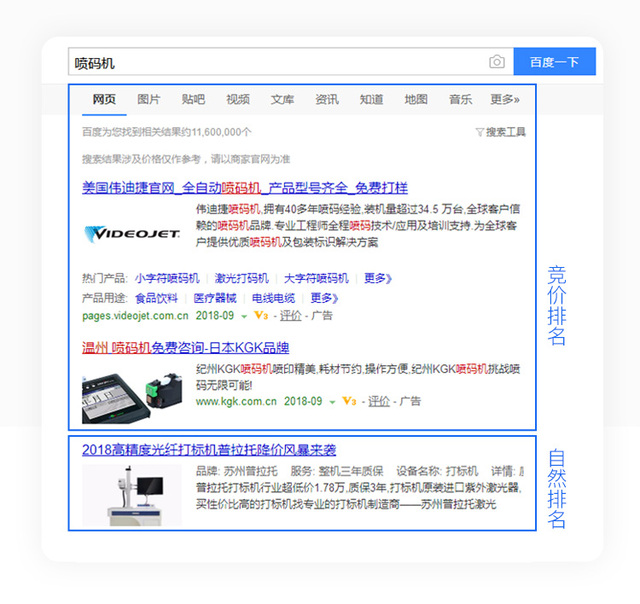Click the camera image search icon
Image resolution: width=640 pixels, height=604 pixels.
(497, 62)
